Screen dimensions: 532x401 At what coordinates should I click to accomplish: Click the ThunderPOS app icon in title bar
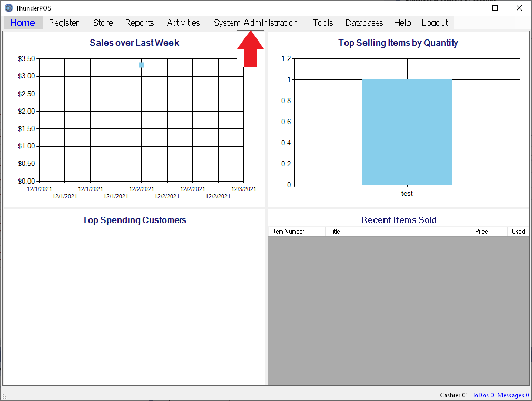(x=8, y=8)
